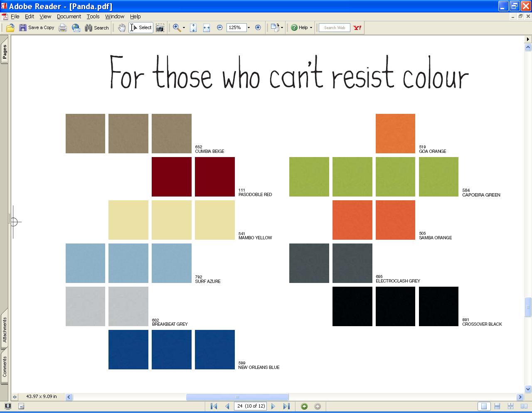The width and height of the screenshot is (532, 413).
Task: Click the hide toolbars status icon
Action: click(x=21, y=406)
